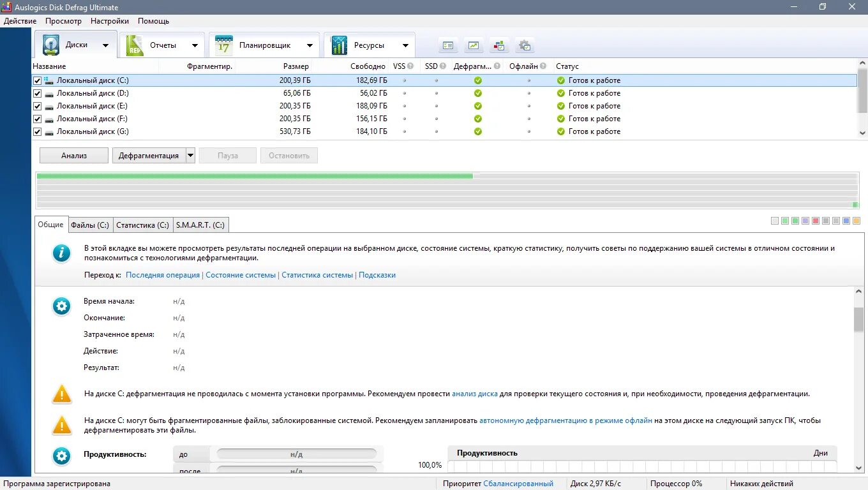Click the drive icon for disk G:
The width and height of the screenshot is (868, 490).
coord(49,131)
